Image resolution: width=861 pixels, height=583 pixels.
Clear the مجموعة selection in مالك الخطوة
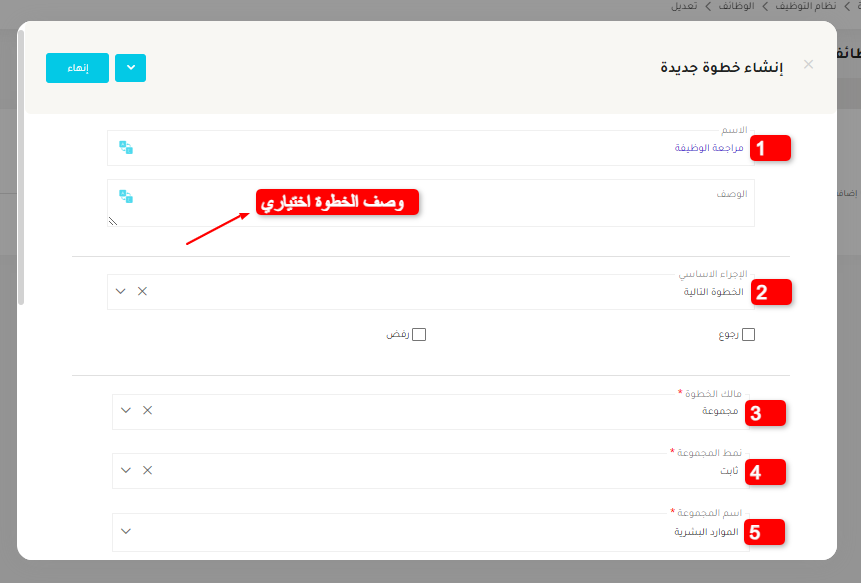tap(145, 410)
